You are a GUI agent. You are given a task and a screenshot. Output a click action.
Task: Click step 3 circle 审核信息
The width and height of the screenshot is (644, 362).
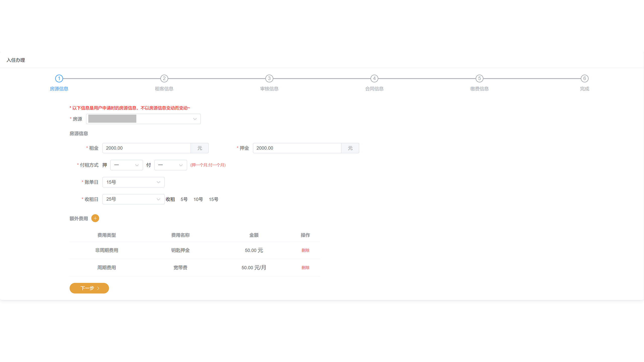(x=269, y=78)
